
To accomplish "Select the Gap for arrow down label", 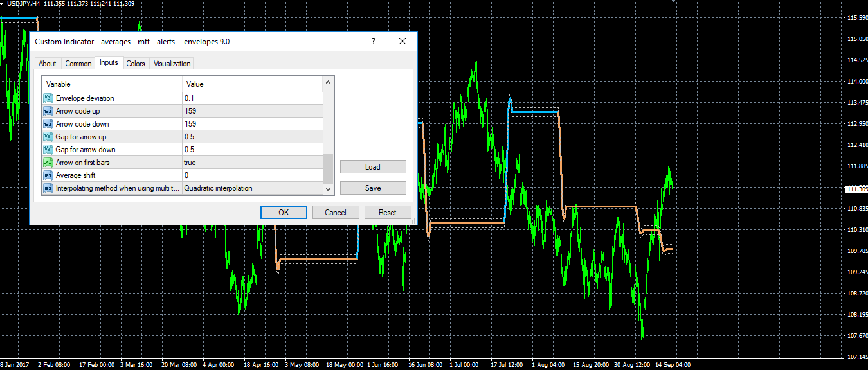I will [x=86, y=150].
